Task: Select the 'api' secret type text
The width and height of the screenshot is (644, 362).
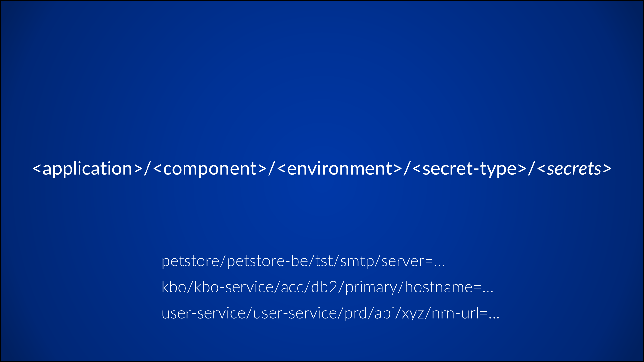Action: 384,313
